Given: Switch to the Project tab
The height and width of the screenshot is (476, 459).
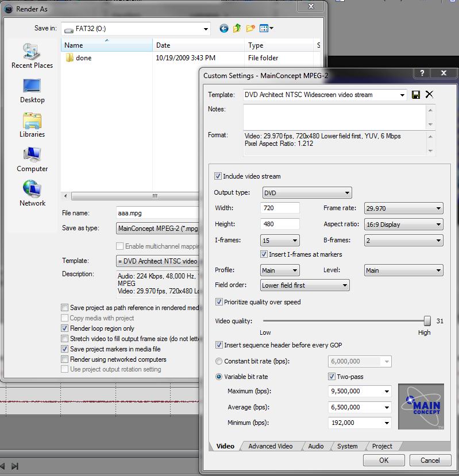Looking at the screenshot, I should pyautogui.click(x=382, y=446).
